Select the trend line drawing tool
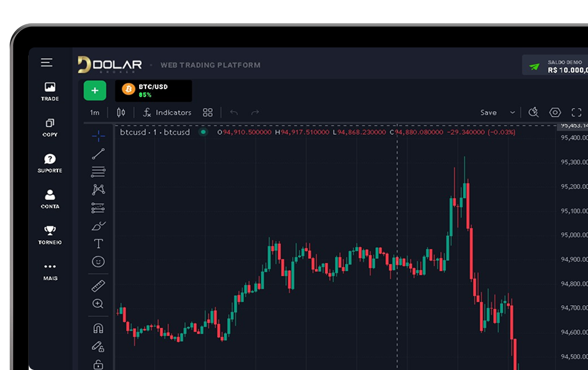The width and height of the screenshot is (588, 370). pyautogui.click(x=98, y=154)
